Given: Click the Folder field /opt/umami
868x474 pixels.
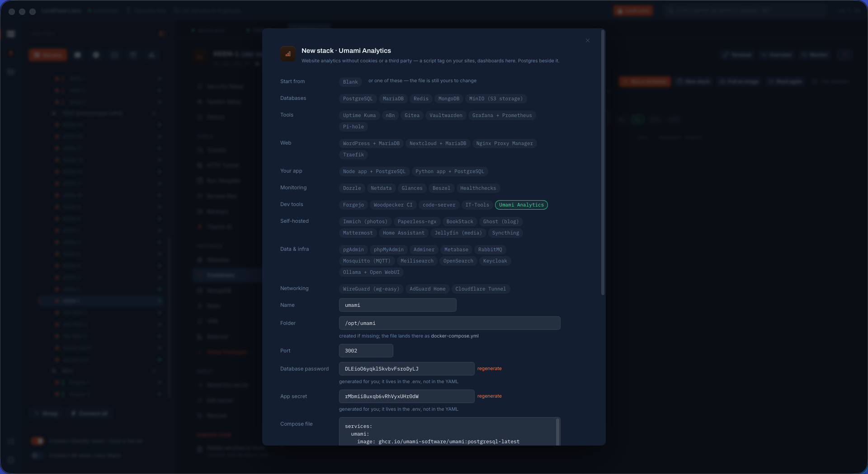Looking at the screenshot, I should coord(450,323).
